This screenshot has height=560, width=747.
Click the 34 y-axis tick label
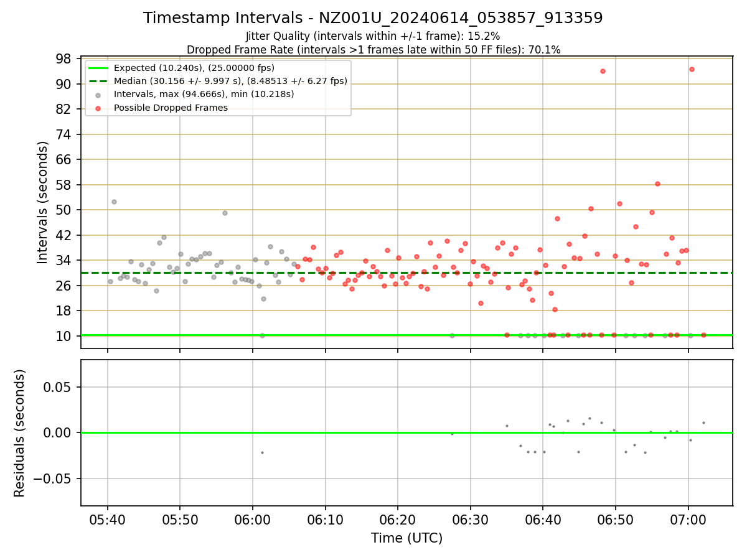click(64, 260)
